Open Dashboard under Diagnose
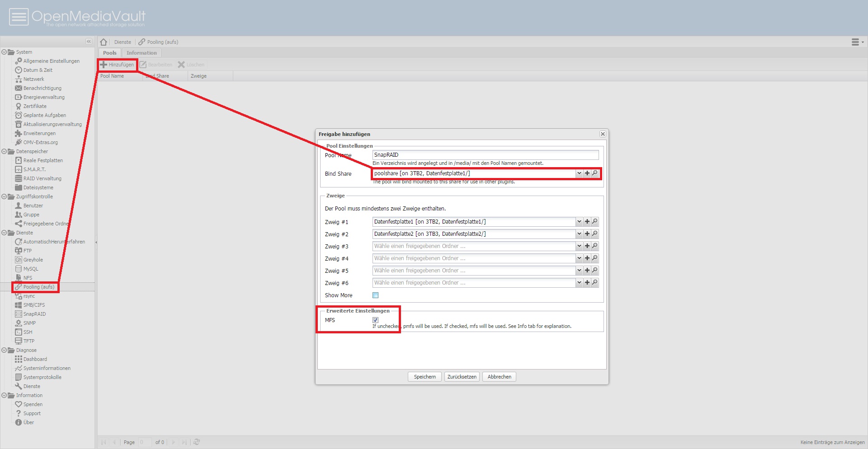The image size is (868, 449). (35, 359)
